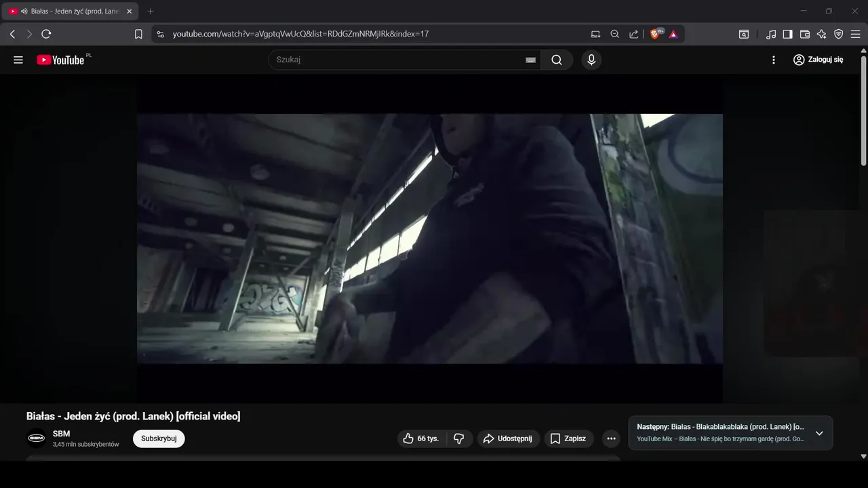Image resolution: width=868 pixels, height=488 pixels.
Task: Close the Białas - Jeden żyć tab
Action: click(x=130, y=12)
